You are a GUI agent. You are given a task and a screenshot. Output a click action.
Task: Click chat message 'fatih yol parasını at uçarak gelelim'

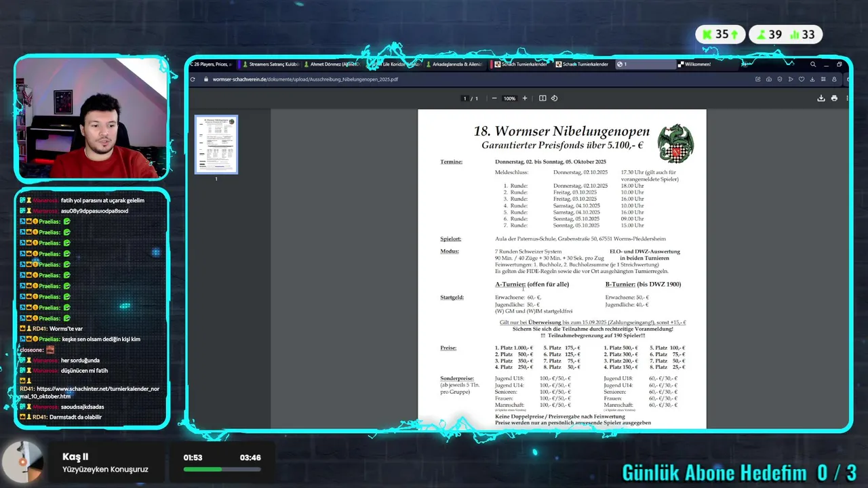click(102, 201)
